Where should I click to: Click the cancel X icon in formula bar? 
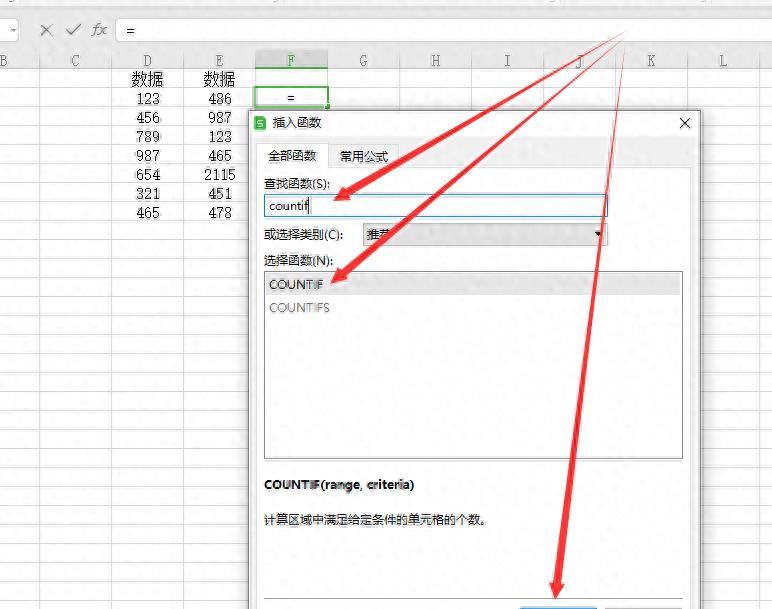[x=46, y=30]
